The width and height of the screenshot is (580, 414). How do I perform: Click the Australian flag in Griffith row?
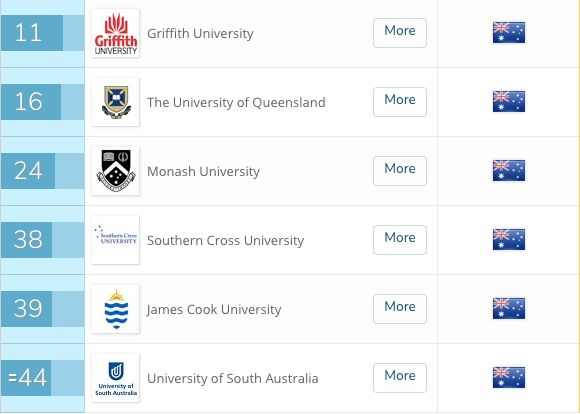pos(509,33)
